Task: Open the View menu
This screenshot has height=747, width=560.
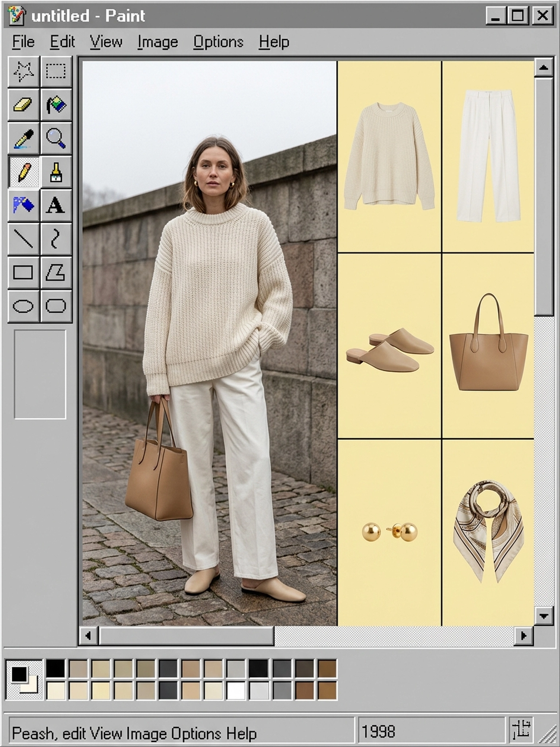Action: pyautogui.click(x=106, y=42)
